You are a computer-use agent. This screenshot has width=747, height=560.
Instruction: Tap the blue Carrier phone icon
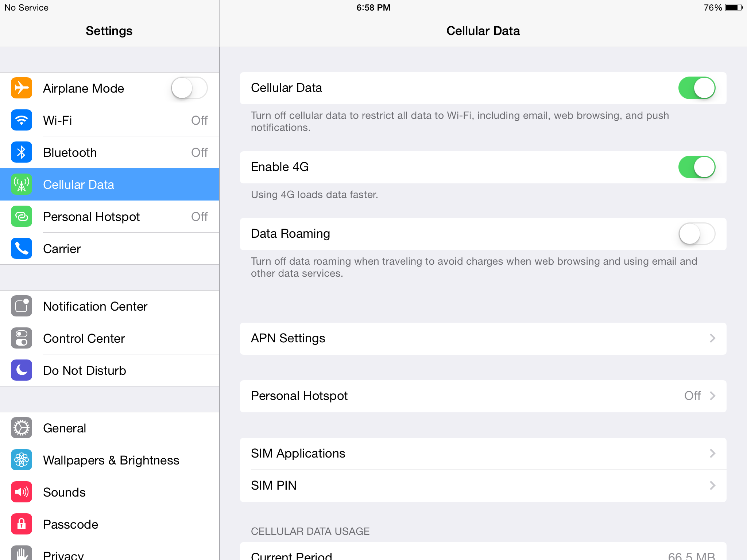[22, 248]
